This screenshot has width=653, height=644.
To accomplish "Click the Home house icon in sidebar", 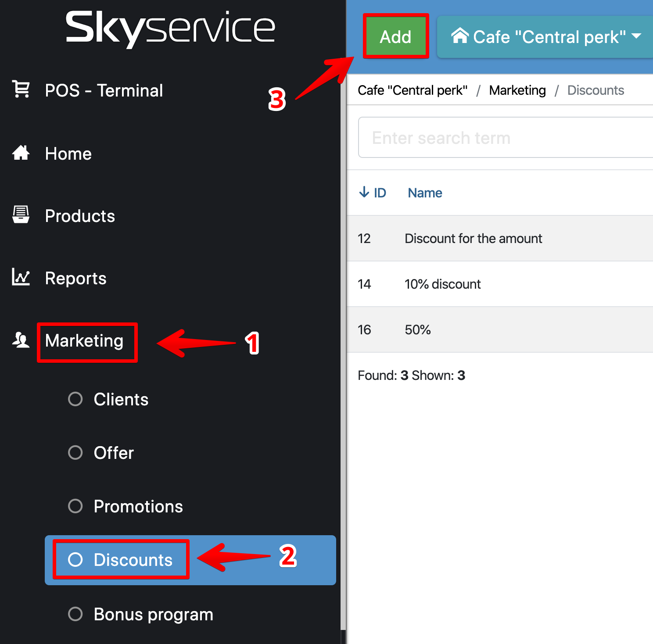I will (x=21, y=153).
